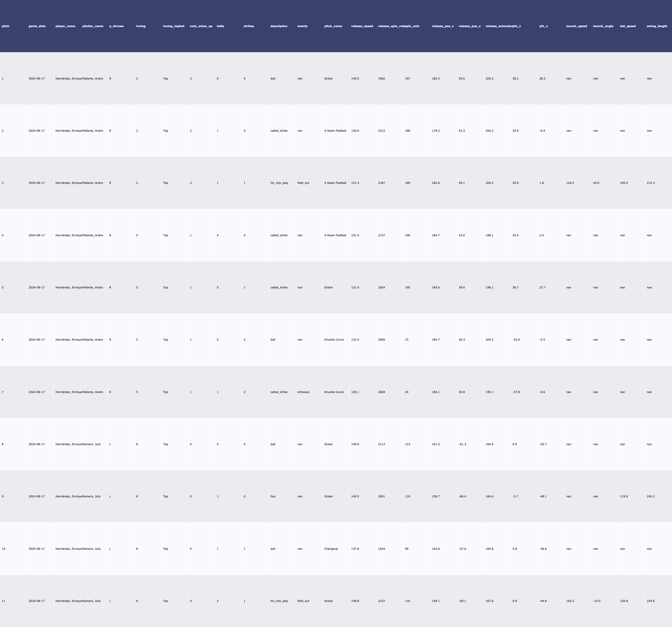Click spin axis value 123
Screen dimensions: 672x627
[407, 444]
